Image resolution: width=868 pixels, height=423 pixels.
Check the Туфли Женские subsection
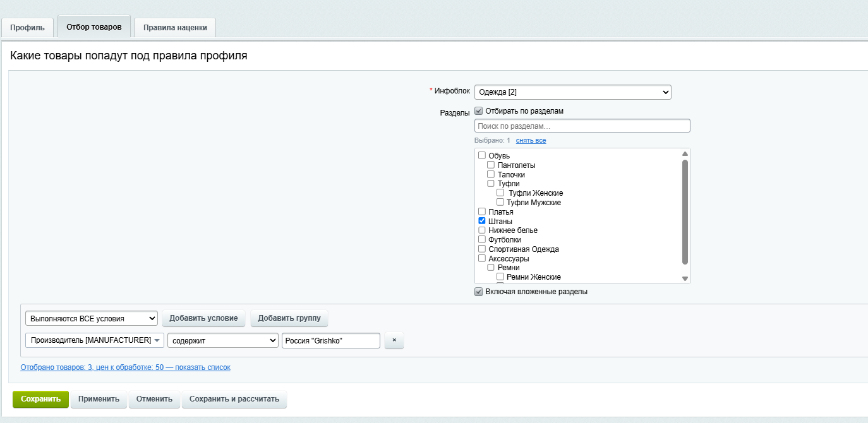coord(500,193)
